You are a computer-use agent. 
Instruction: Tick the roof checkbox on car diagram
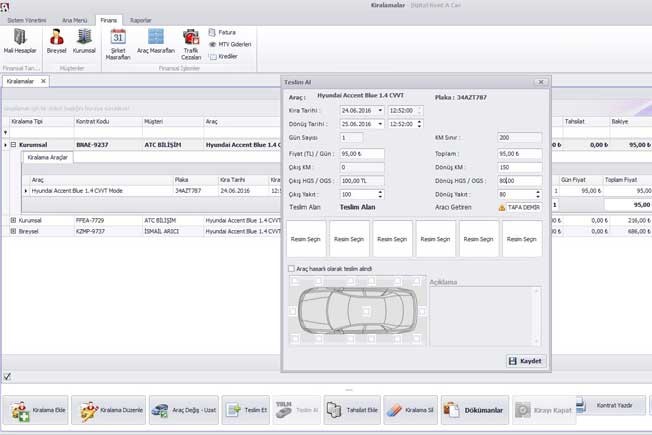pyautogui.click(x=366, y=311)
